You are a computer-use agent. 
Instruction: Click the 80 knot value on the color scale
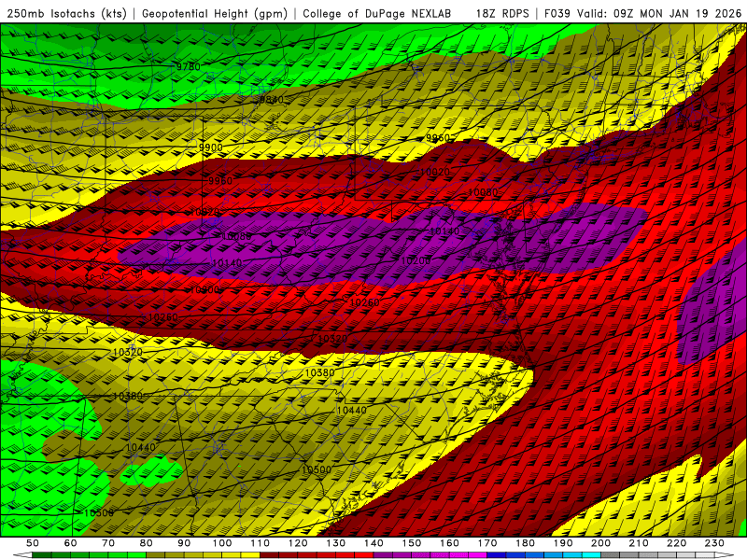coord(147,543)
